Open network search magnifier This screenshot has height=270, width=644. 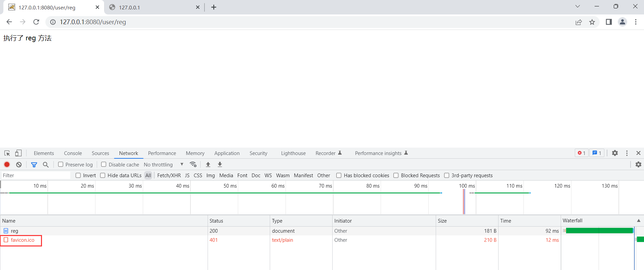(x=46, y=164)
